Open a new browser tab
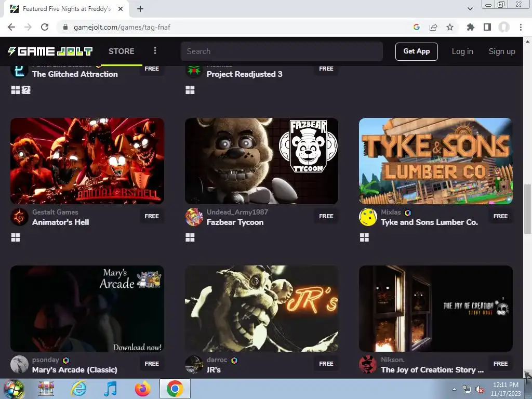 click(140, 9)
